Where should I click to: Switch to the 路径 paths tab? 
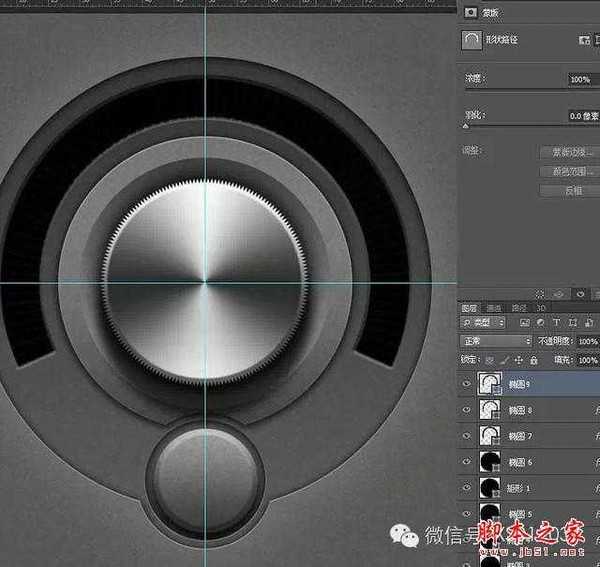pos(519,308)
